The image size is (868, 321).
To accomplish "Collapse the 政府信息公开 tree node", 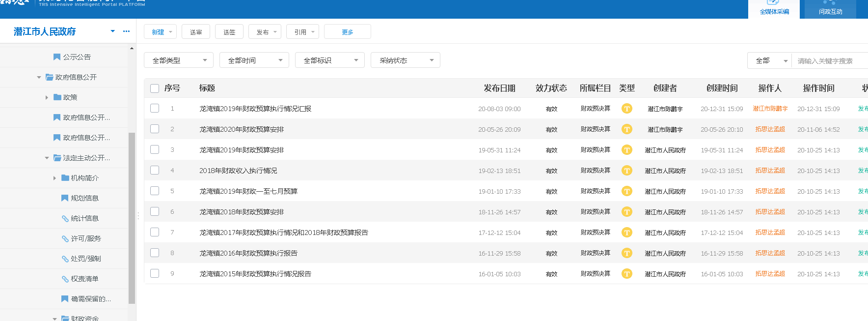I will coord(39,77).
